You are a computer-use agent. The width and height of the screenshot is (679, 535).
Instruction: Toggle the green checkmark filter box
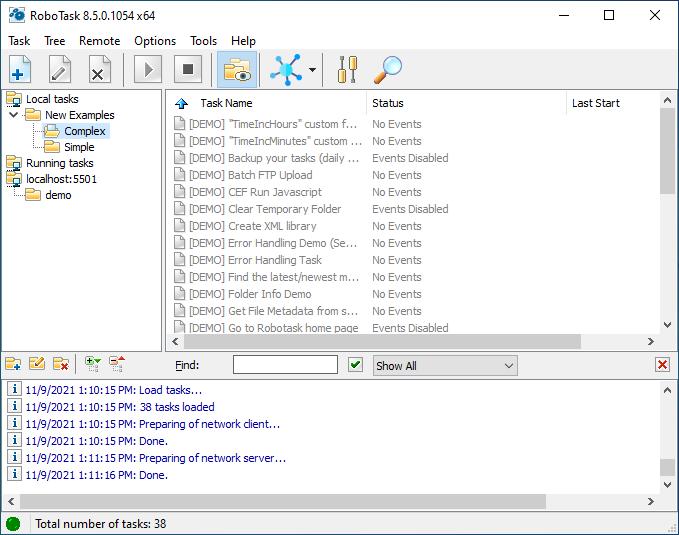(x=356, y=365)
